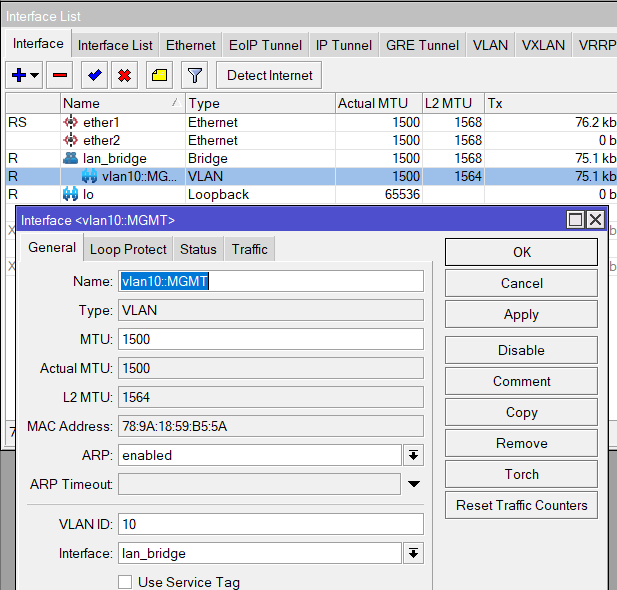This screenshot has height=590, width=617.
Task: Click the Type VLAN field in dialog
Action: [271, 310]
